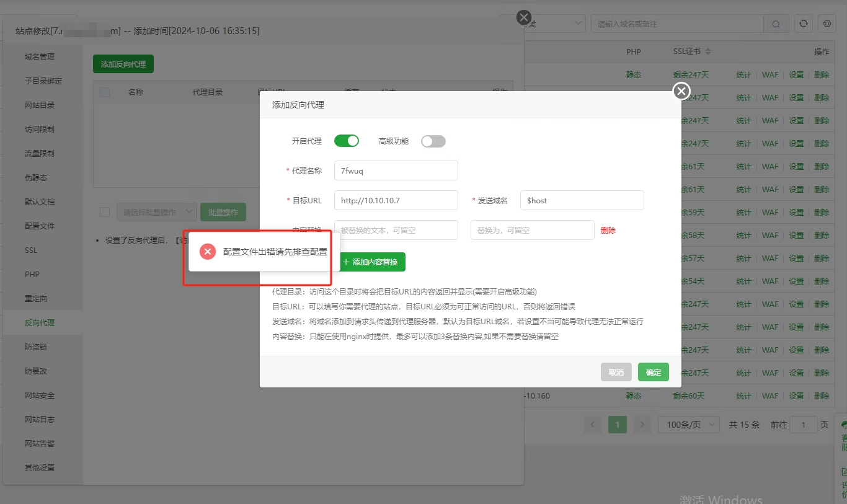
Task: Click the green 添加反向代理 button
Action: pos(123,64)
